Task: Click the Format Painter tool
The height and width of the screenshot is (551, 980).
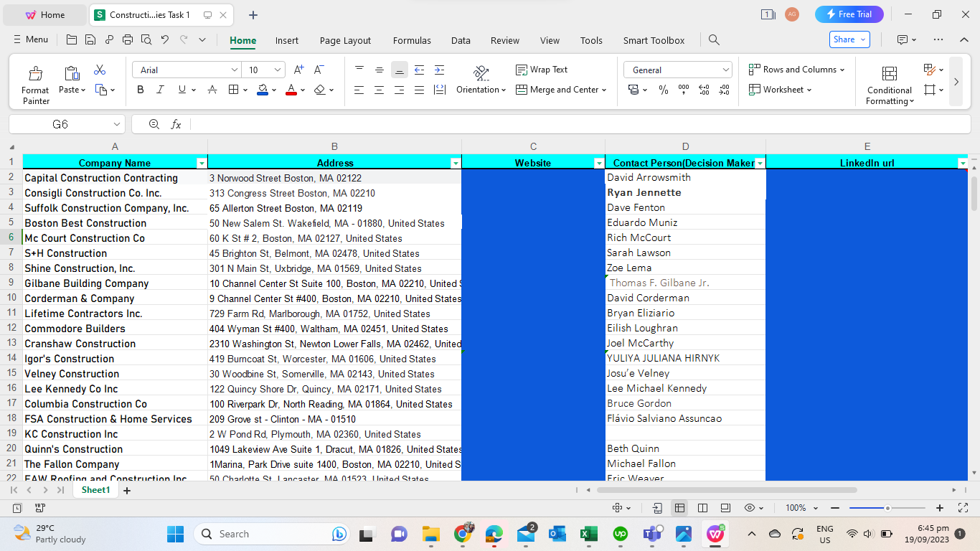Action: [x=35, y=85]
